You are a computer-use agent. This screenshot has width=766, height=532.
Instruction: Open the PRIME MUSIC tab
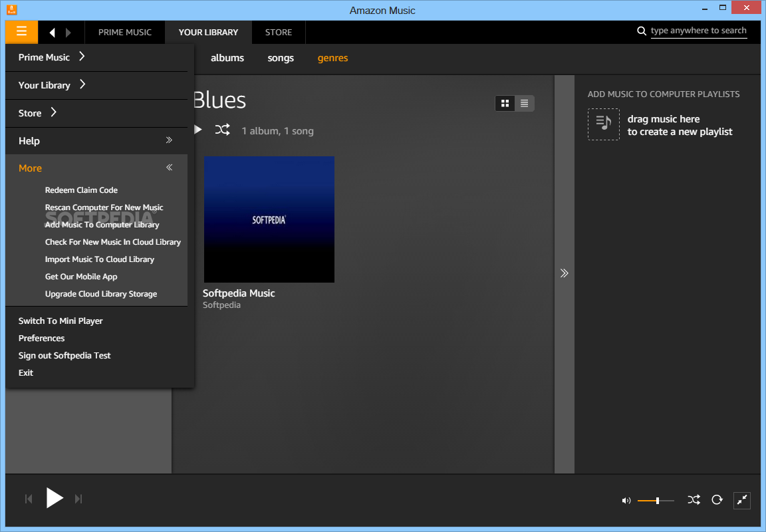coord(125,32)
